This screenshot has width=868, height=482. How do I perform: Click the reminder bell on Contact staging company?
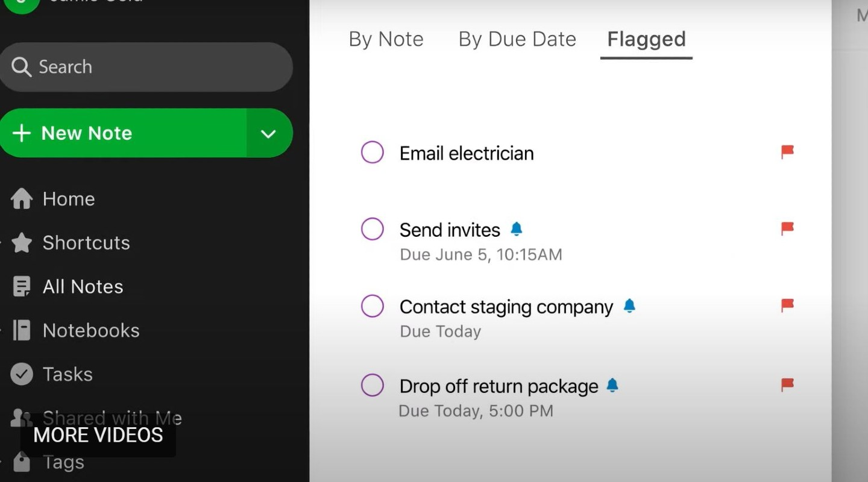pos(629,306)
